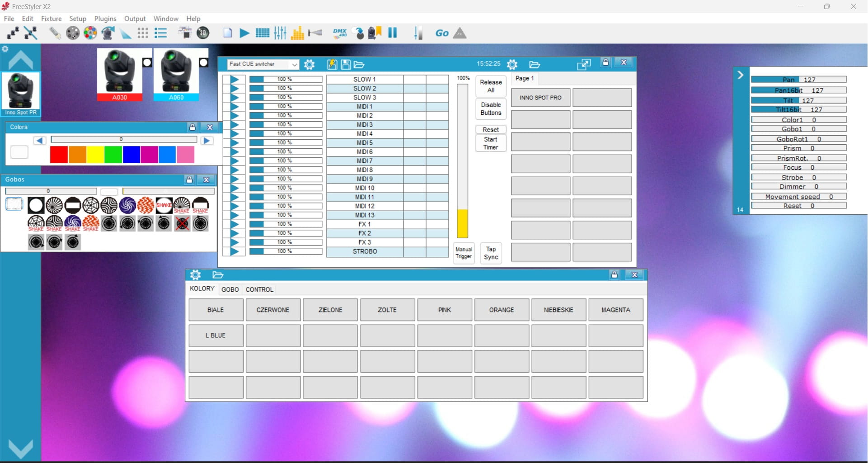This screenshot has width=868, height=463.
Task: Click the CZERWONE color button
Action: [273, 310]
